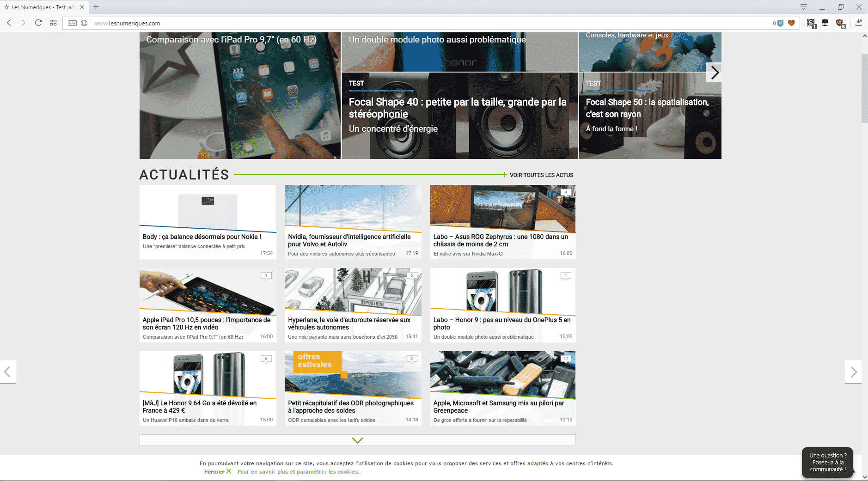
Task: Advance the featured carousel with right chevron
Action: [x=714, y=73]
